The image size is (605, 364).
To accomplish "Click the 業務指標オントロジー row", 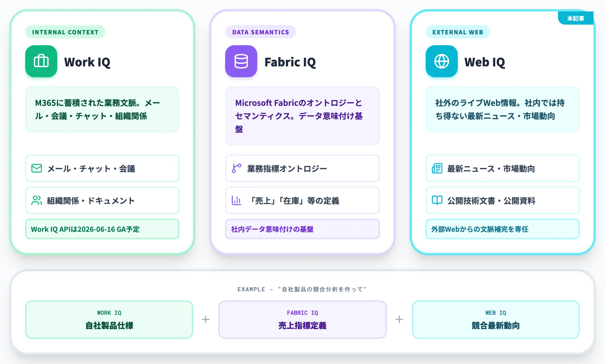I will click(x=302, y=168).
